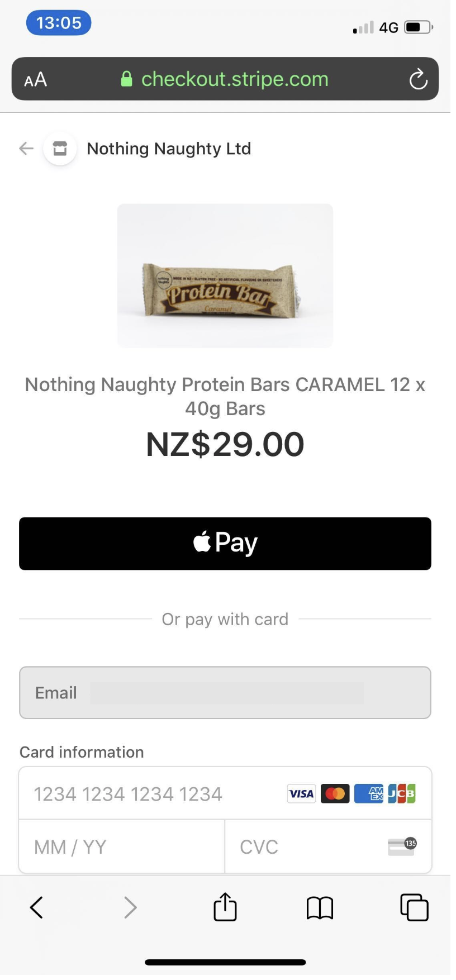The height and width of the screenshot is (980, 456).
Task: Tap the 13:05 status bar clock
Action: click(x=59, y=23)
